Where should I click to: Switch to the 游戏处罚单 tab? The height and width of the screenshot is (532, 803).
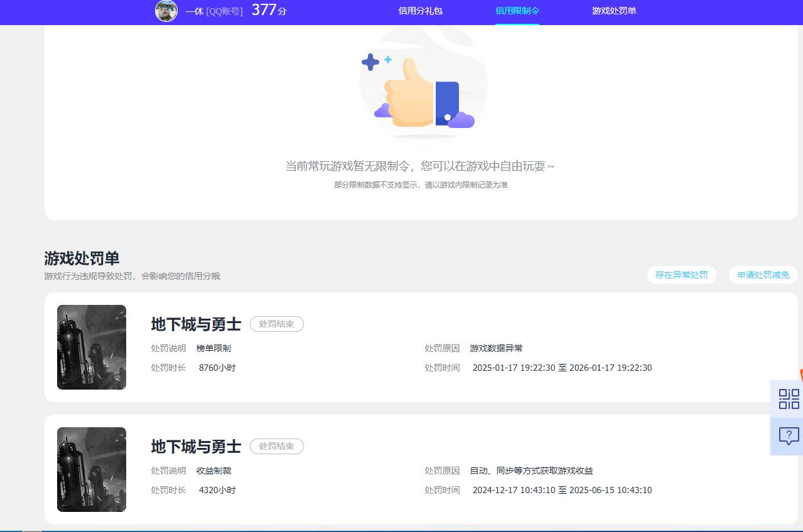coord(613,11)
